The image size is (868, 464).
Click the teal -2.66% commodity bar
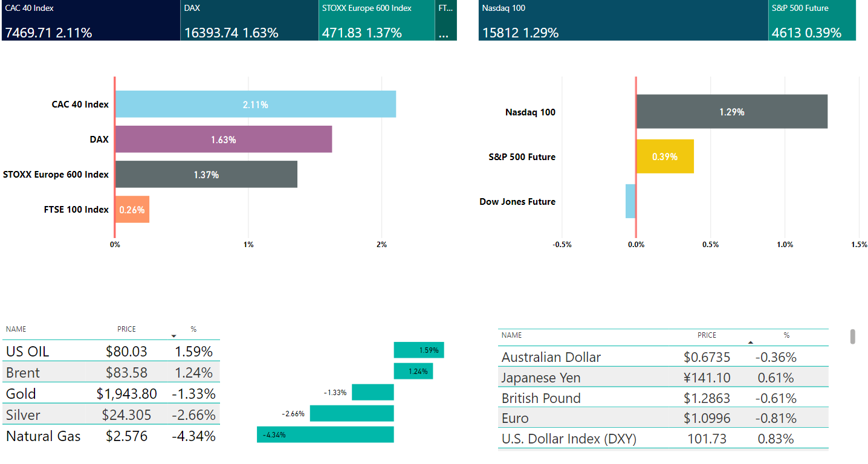click(352, 413)
